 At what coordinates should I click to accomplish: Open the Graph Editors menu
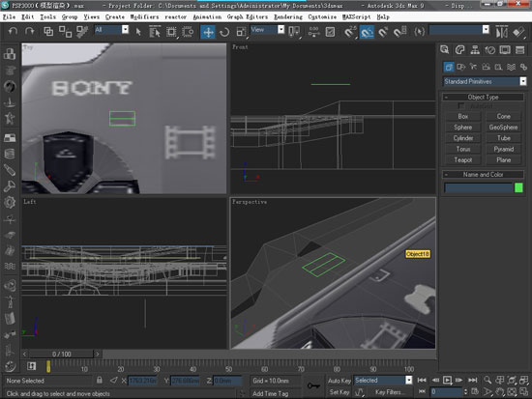click(247, 16)
